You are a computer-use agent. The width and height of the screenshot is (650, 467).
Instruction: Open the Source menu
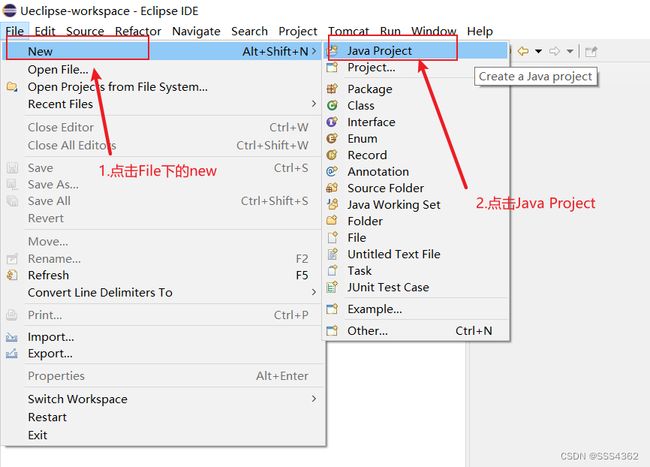pos(85,31)
